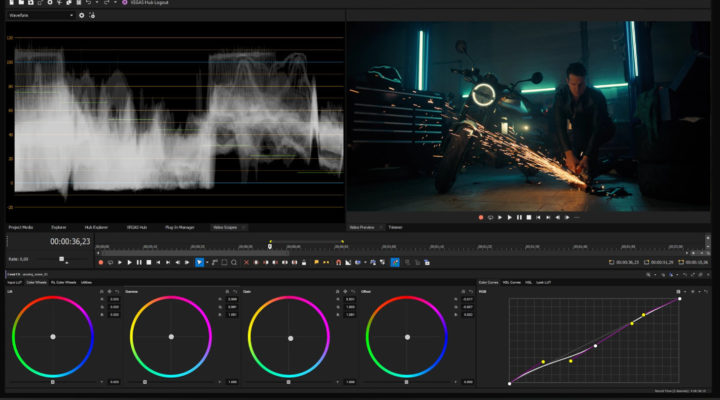Click the scope update icon beside the gear
This screenshot has width=720, height=400.
[92, 15]
